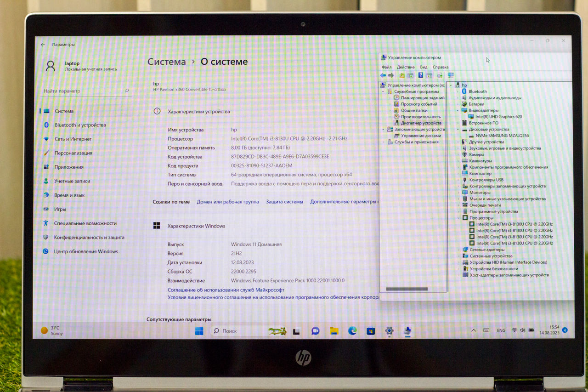
Task: Open Microsoft Store from taskbar
Action: 371,331
